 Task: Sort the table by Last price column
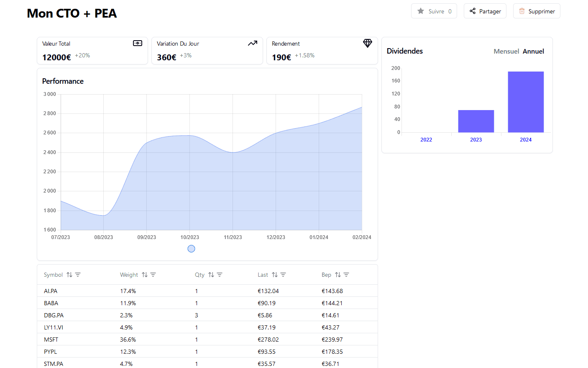point(275,275)
